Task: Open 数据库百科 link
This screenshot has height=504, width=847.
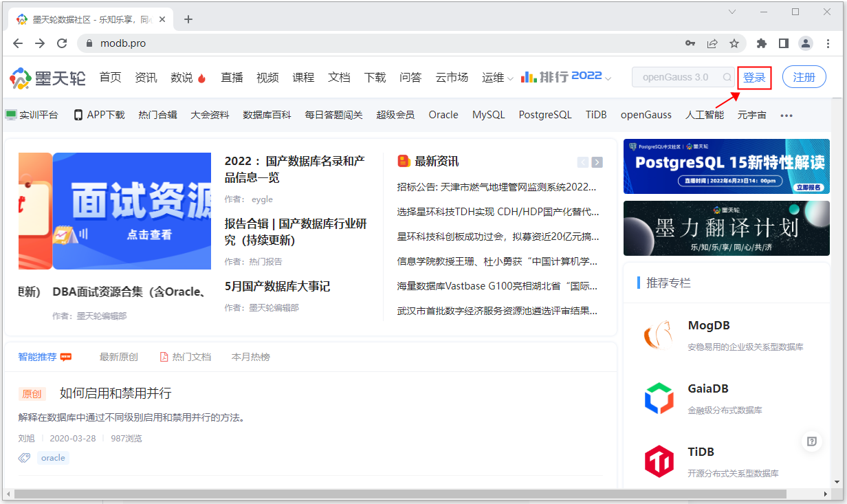Action: pyautogui.click(x=267, y=115)
